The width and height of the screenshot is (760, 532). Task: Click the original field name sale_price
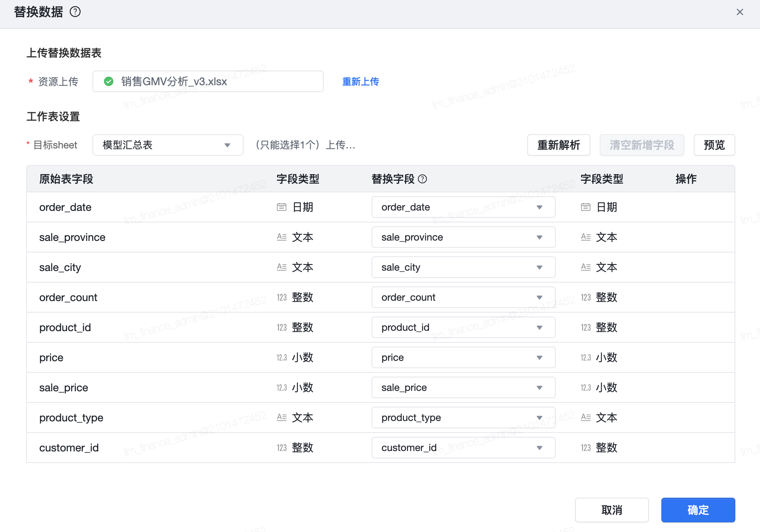[x=64, y=387]
